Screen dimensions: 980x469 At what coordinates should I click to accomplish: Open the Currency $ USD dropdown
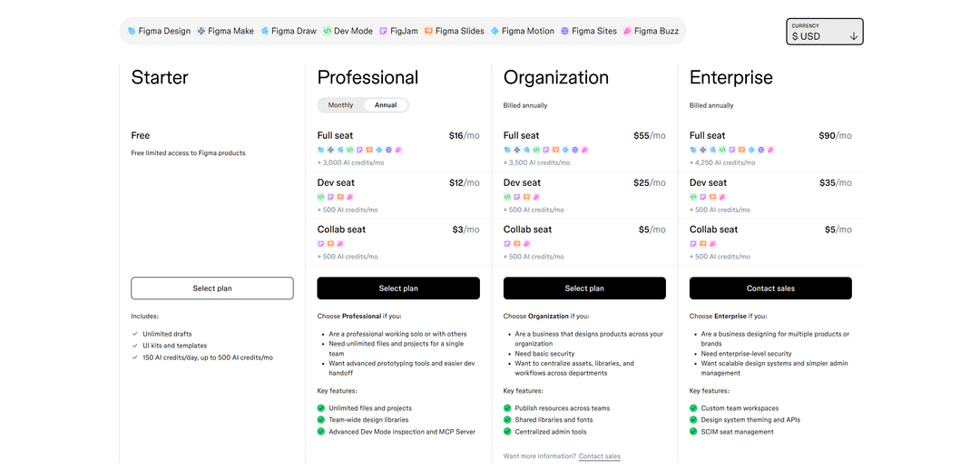coord(824,31)
